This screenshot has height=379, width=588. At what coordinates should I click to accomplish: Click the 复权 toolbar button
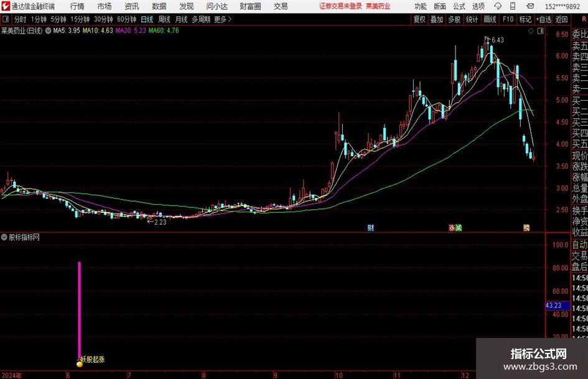[x=419, y=19]
